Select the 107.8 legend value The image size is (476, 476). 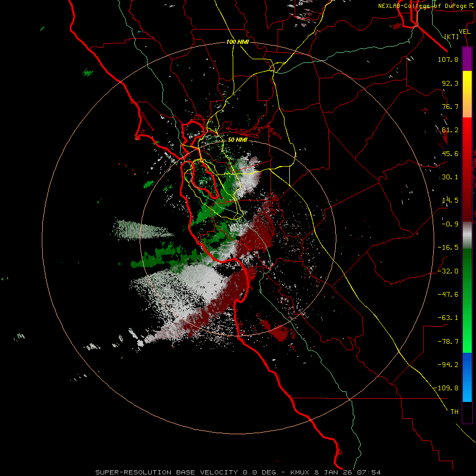[x=448, y=59]
